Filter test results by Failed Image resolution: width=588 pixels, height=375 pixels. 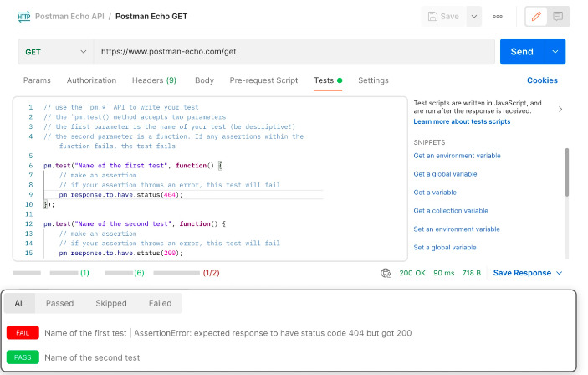click(160, 303)
